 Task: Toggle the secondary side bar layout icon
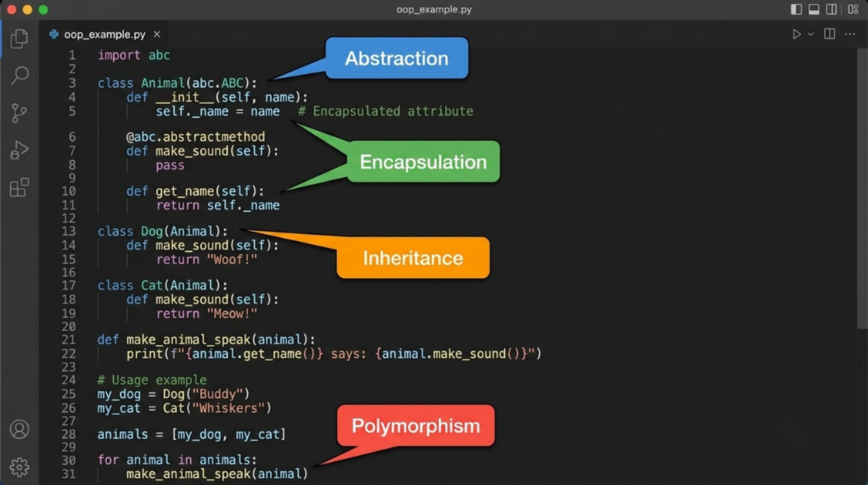pyautogui.click(x=831, y=10)
